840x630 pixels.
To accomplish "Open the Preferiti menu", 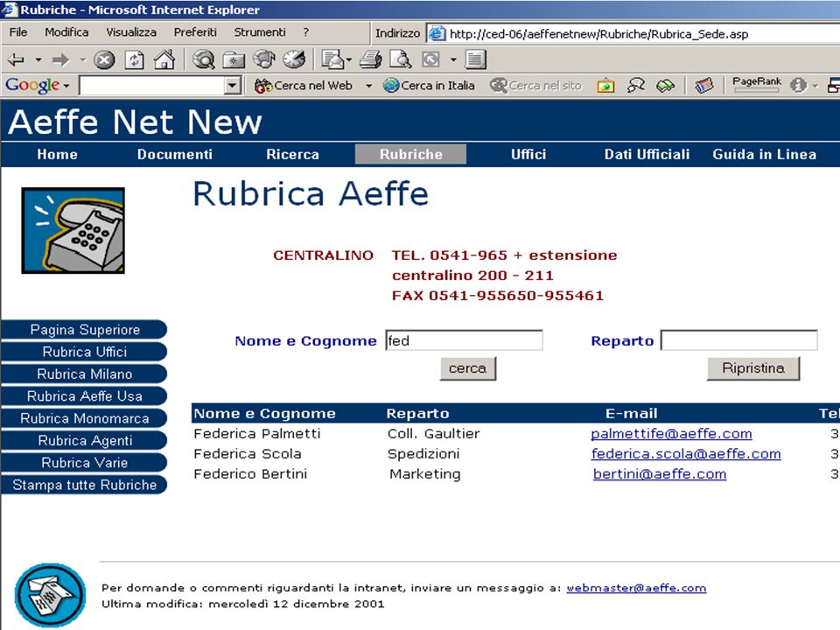I will pyautogui.click(x=195, y=32).
